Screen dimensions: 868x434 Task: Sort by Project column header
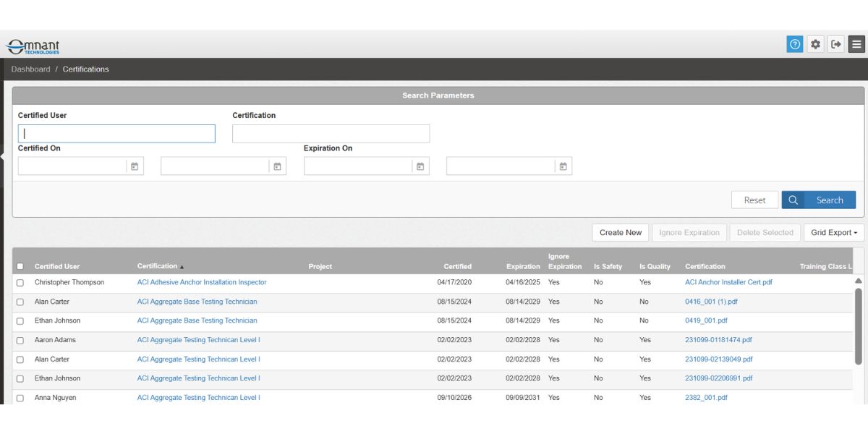320,266
